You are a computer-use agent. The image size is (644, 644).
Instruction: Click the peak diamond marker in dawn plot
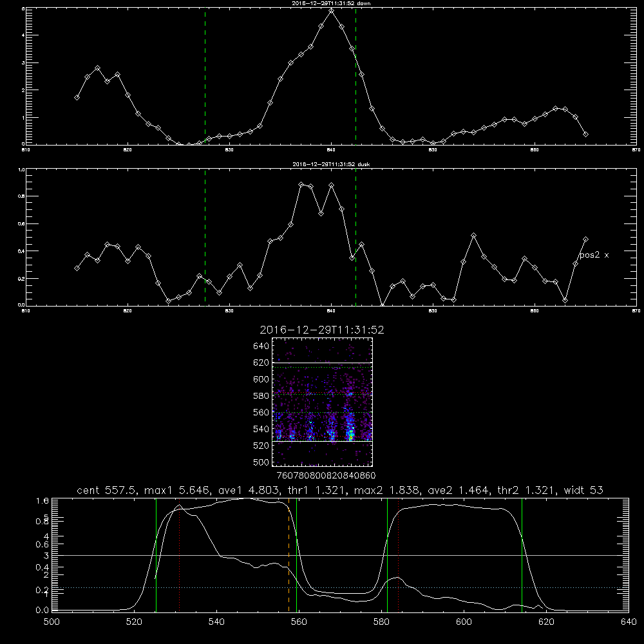click(x=332, y=11)
